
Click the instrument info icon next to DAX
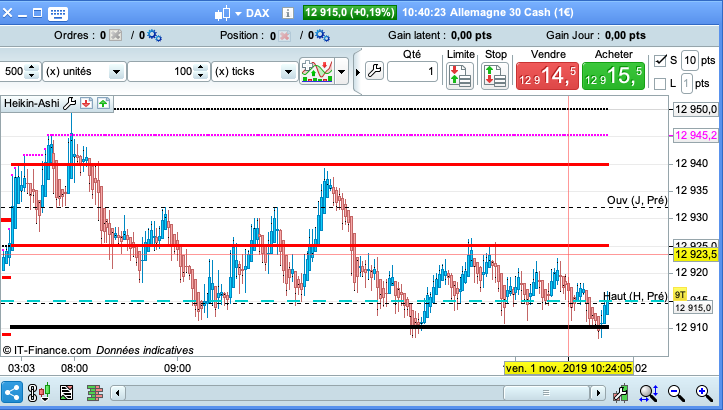coord(288,13)
